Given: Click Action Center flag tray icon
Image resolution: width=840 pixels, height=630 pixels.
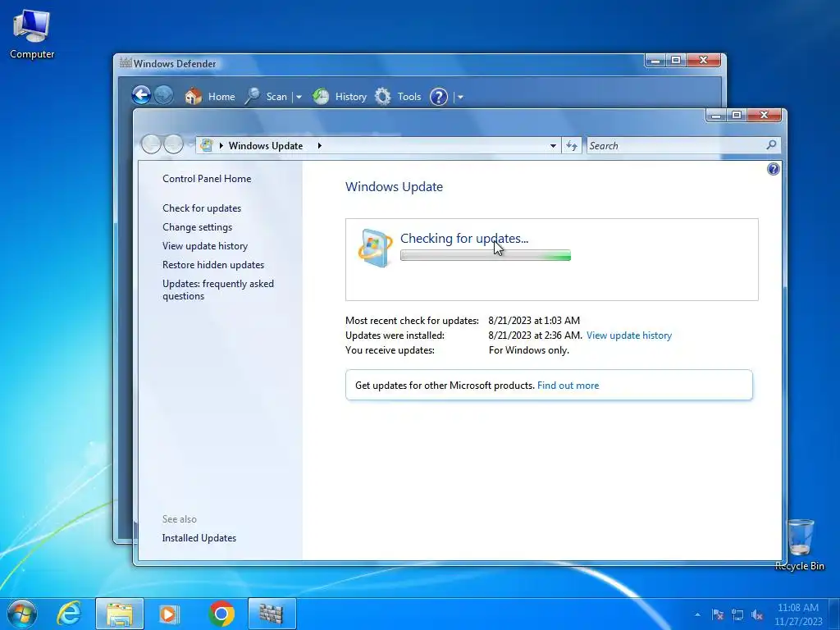Looking at the screenshot, I should pos(718,614).
